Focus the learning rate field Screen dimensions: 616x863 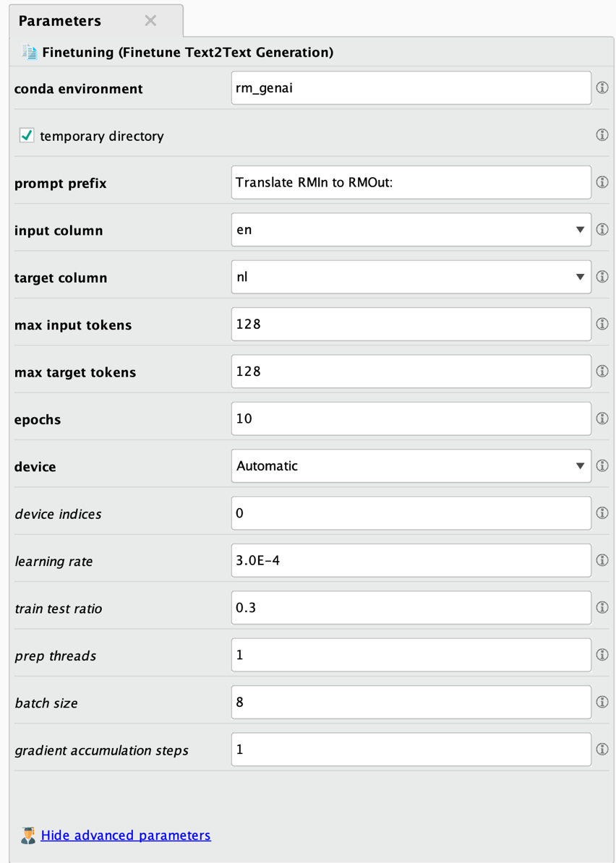click(x=411, y=560)
